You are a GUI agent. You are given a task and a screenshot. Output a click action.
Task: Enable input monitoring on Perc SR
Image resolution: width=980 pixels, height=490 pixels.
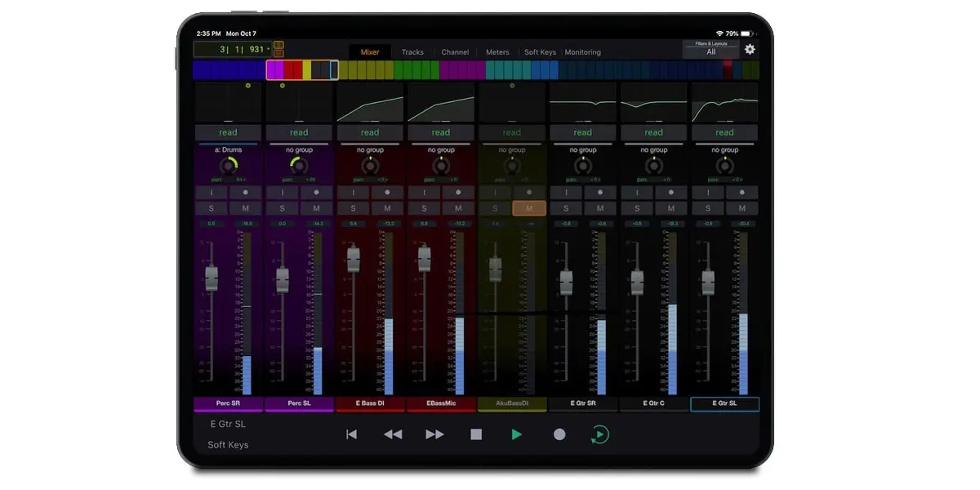pos(212,193)
